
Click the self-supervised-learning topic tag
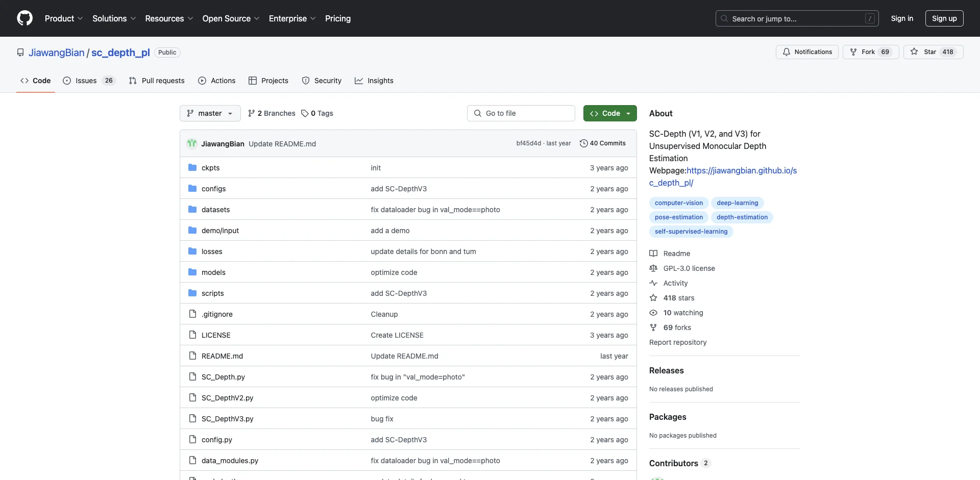pos(691,232)
